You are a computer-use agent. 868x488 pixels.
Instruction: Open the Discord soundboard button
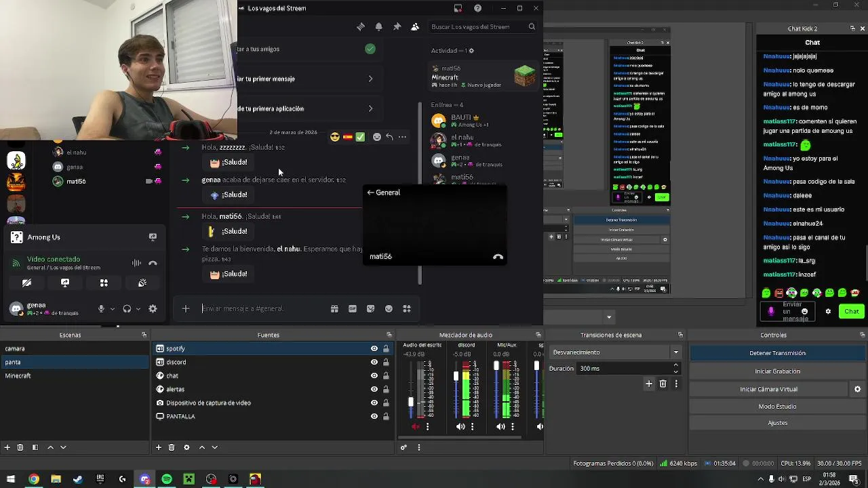[142, 283]
